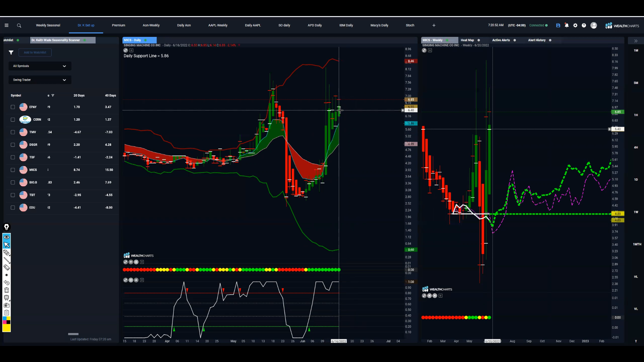
Task: Select the 1H timeframe button
Action: tap(636, 115)
